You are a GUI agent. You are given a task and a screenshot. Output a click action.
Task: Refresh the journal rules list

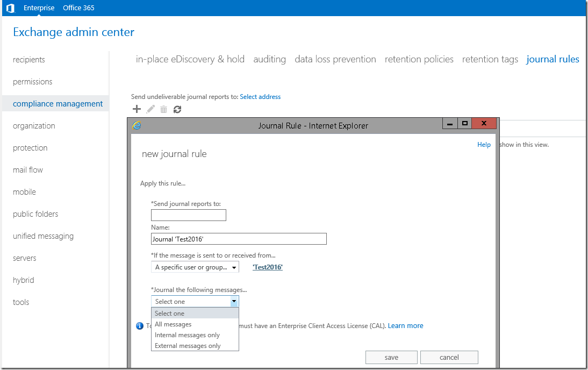pos(177,109)
